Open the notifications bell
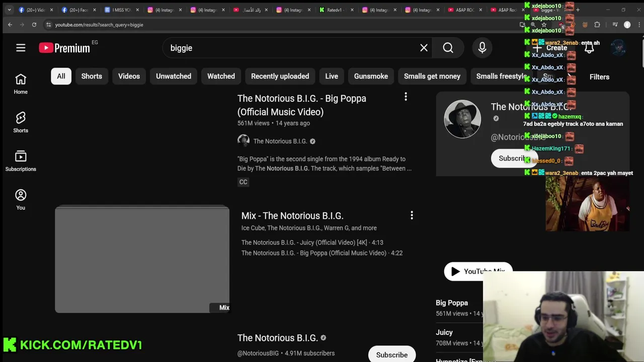 [x=589, y=48]
